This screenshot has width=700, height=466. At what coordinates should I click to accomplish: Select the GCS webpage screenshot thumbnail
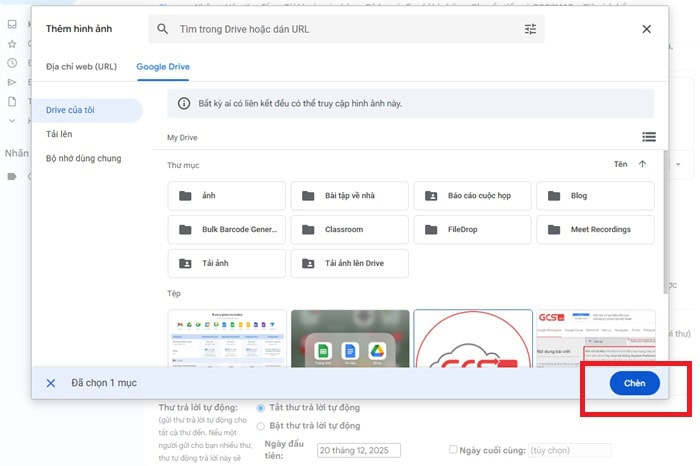(596, 338)
